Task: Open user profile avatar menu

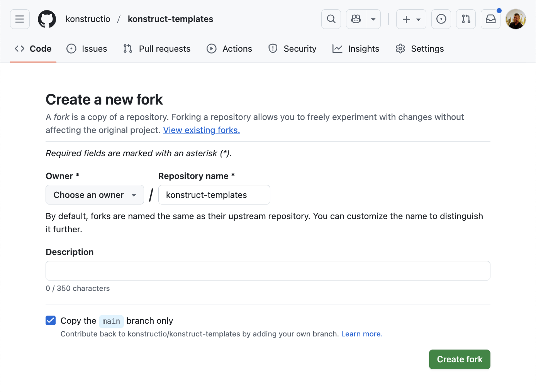Action: (516, 19)
